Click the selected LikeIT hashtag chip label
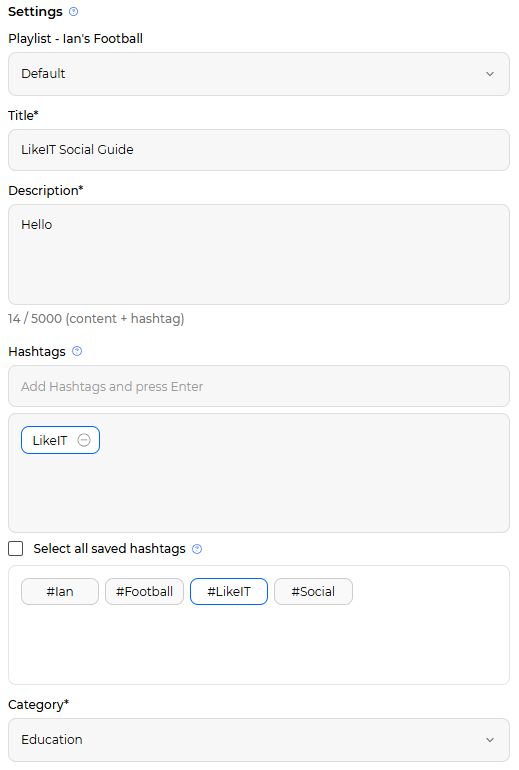The width and height of the screenshot is (519, 770). click(x=50, y=440)
